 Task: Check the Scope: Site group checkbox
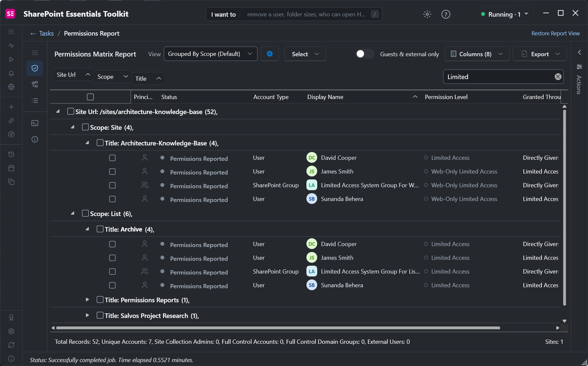[85, 127]
